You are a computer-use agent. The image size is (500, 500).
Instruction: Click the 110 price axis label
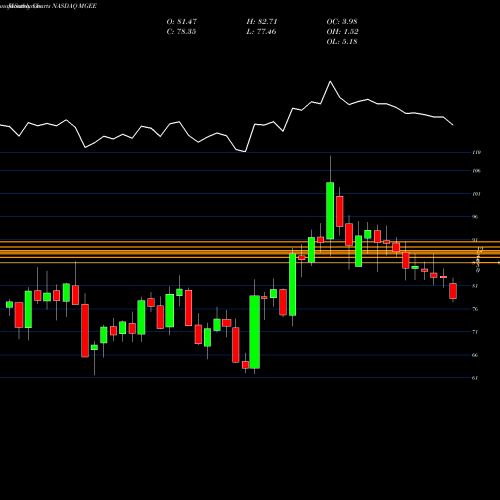point(477,152)
